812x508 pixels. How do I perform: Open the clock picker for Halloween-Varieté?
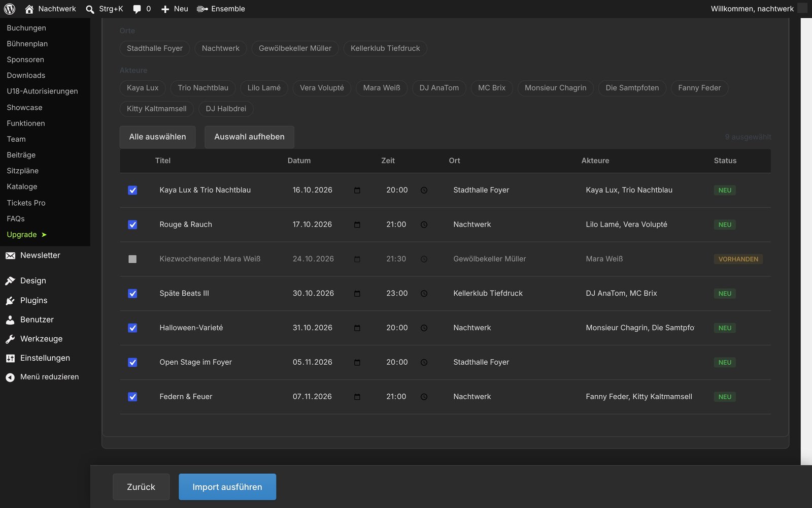pyautogui.click(x=424, y=328)
